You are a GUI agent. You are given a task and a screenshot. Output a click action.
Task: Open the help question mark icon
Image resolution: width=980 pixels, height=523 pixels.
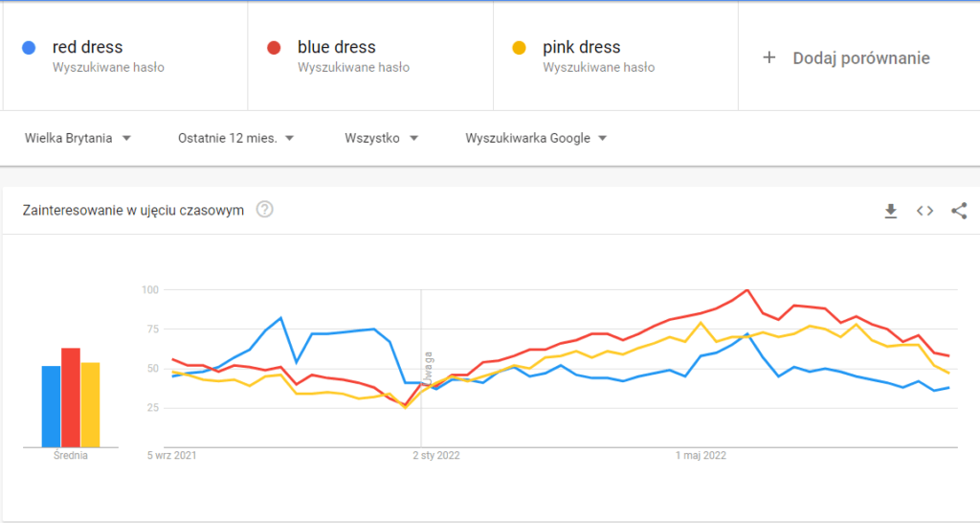(265, 210)
